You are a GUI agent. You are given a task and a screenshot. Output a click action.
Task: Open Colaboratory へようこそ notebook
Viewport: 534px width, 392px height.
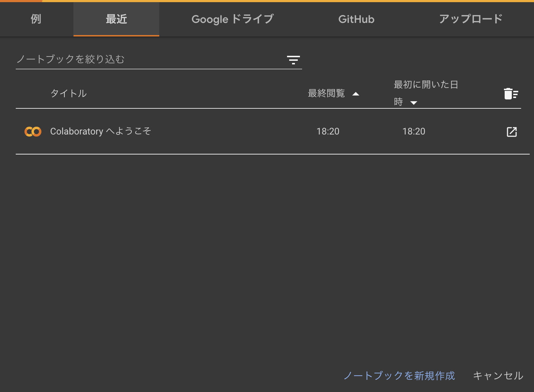click(101, 131)
